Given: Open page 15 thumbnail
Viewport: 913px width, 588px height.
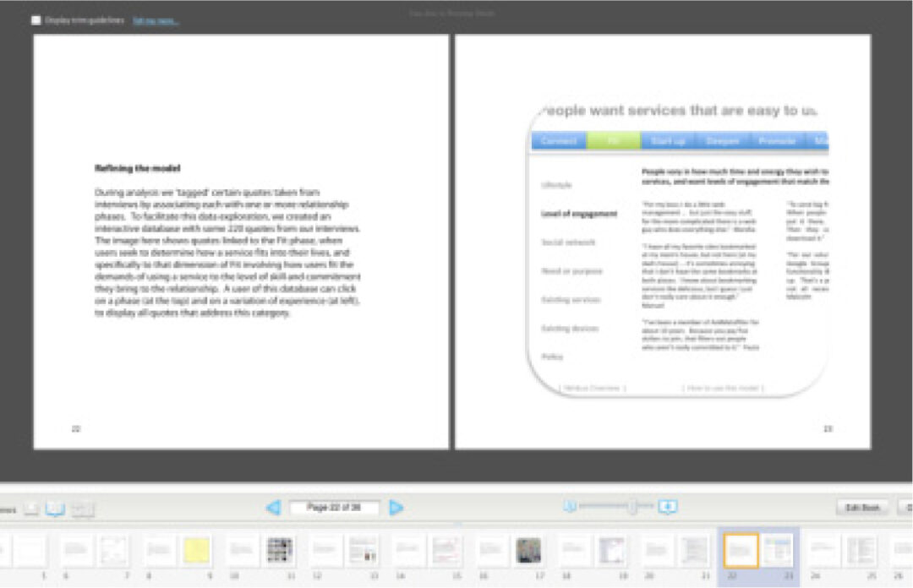Looking at the screenshot, I should (446, 550).
